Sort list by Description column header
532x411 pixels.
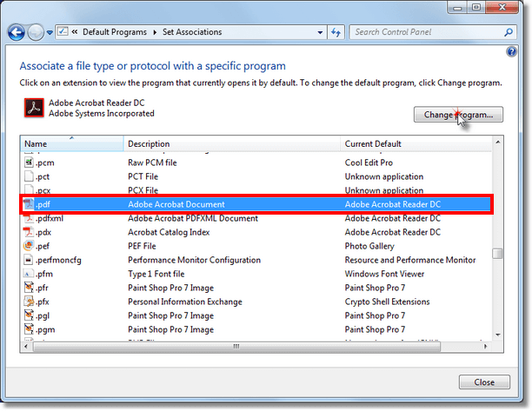coord(232,143)
